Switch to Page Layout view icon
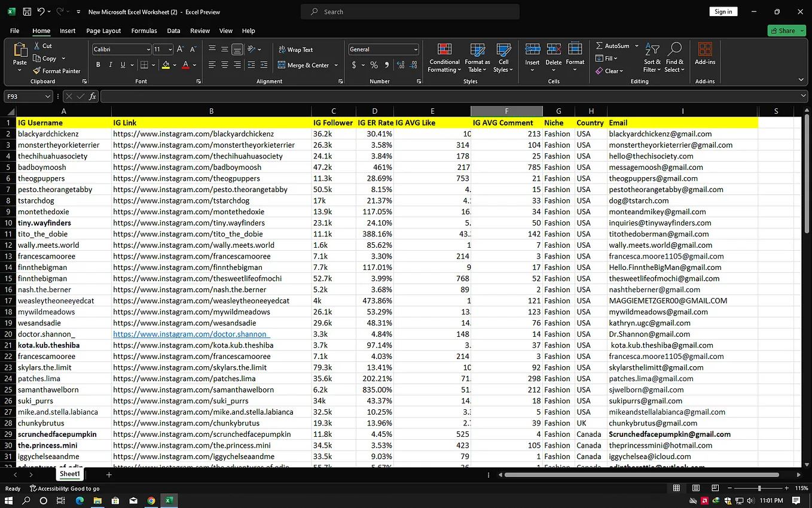Viewport: 812px width, 508px height. [x=696, y=488]
